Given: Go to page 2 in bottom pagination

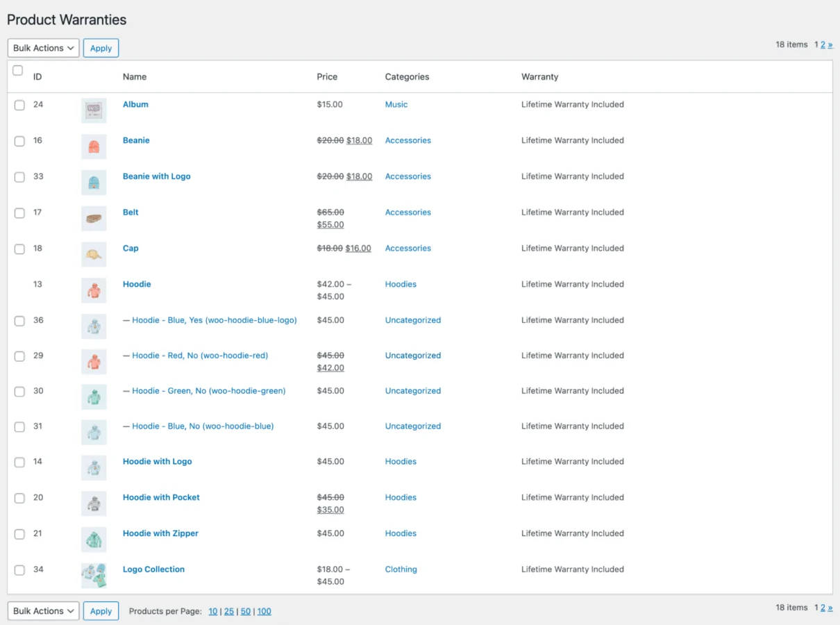Looking at the screenshot, I should point(823,608).
